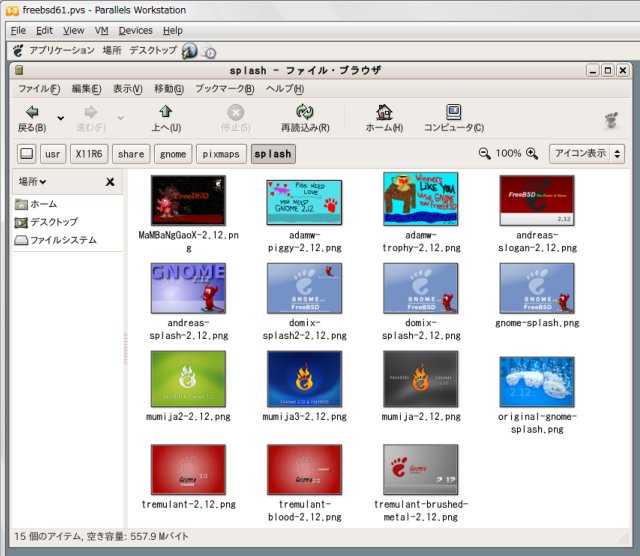
Task: Select MaMBaNgGaoX-2.12.png thumbnail
Action: pyautogui.click(x=188, y=200)
